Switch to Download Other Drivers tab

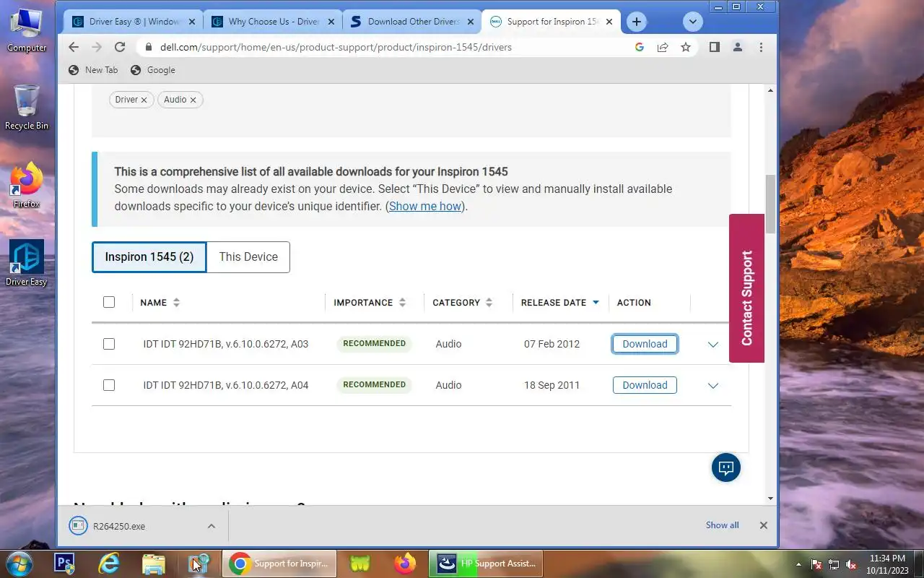click(413, 22)
